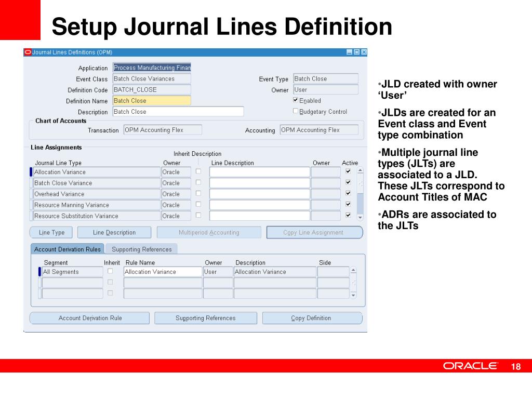Minimize the Journal Lines Definitions window
This screenshot has height=399, width=532.
coord(349,52)
